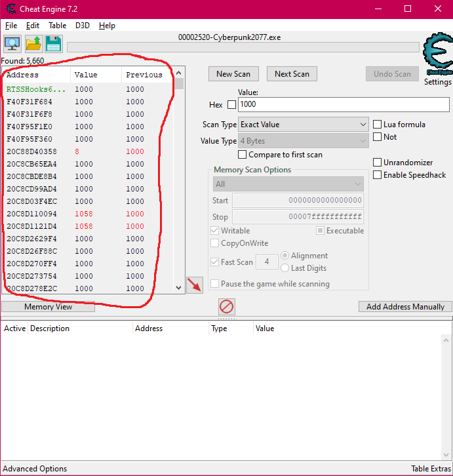
Task: Select result address F40F95F360
Action: coord(88,139)
